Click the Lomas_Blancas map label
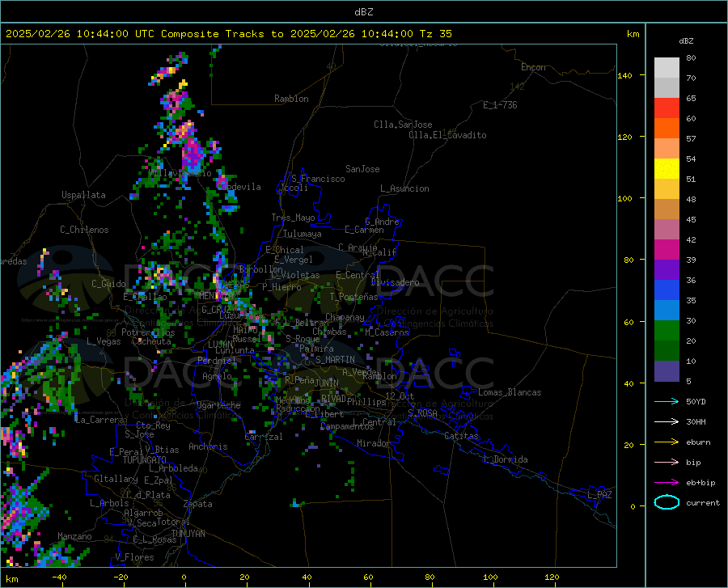 point(510,392)
